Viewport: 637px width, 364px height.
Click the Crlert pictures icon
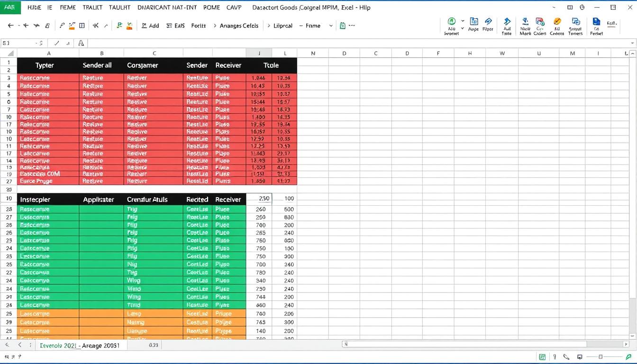click(540, 21)
